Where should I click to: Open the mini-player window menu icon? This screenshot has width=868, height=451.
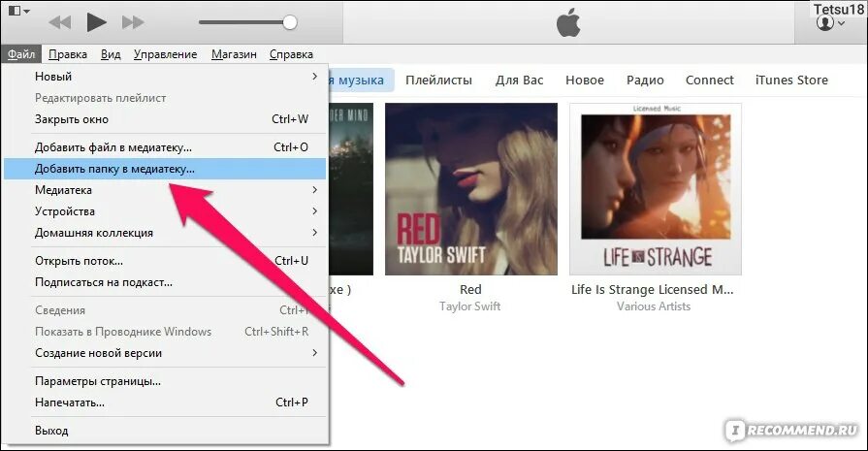tap(18, 10)
